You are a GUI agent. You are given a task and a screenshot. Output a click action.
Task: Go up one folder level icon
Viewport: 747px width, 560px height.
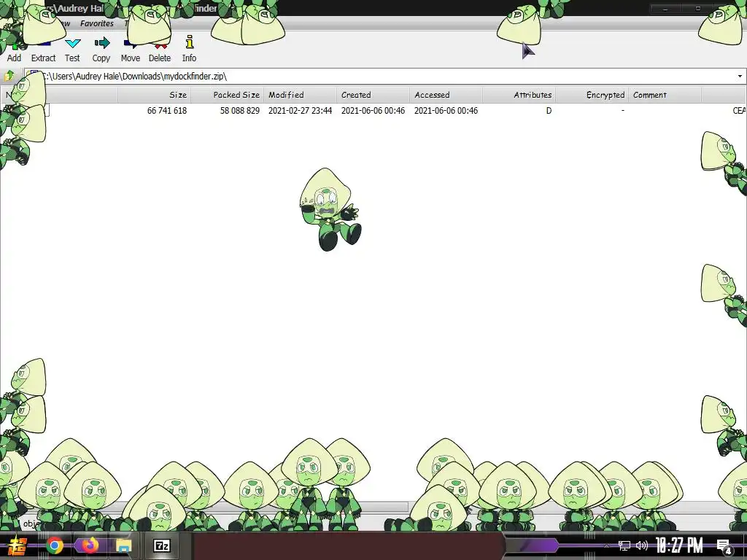(x=9, y=76)
